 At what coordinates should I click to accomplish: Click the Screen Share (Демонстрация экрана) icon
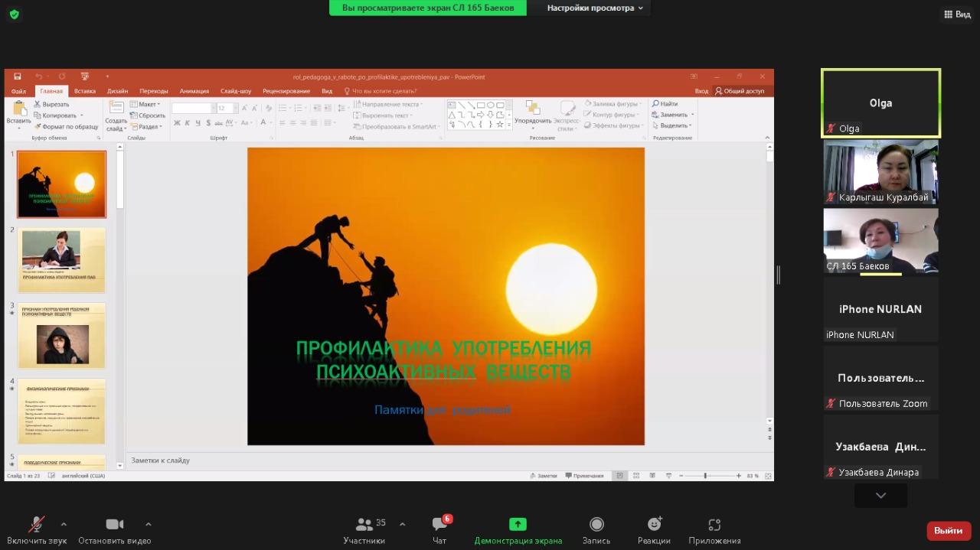point(518,525)
